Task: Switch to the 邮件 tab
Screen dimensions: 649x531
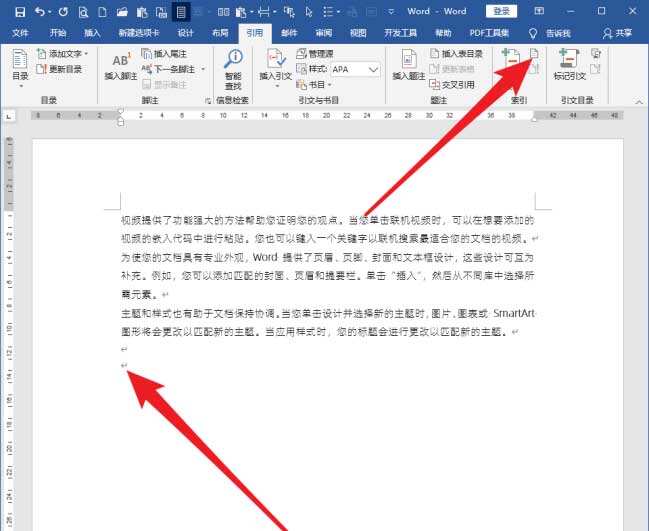Action: pyautogui.click(x=289, y=33)
